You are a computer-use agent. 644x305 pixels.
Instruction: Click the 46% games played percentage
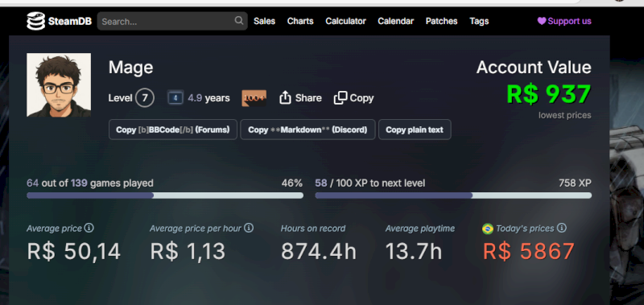(292, 183)
